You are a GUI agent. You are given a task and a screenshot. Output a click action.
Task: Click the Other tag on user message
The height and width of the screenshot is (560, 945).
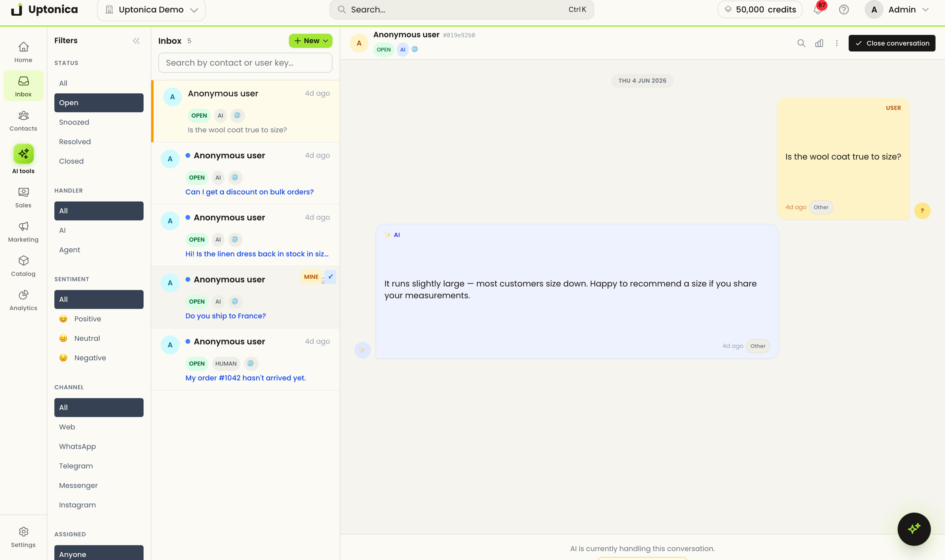(x=821, y=207)
